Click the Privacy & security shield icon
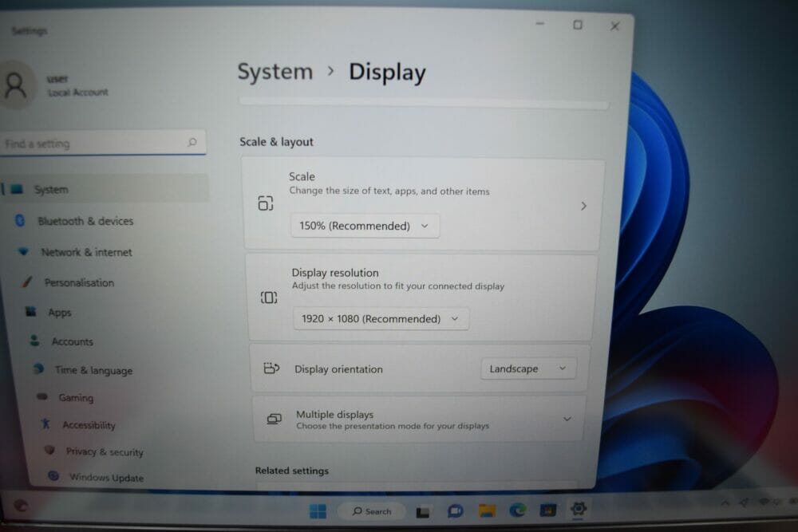Image resolution: width=798 pixels, height=532 pixels. pyautogui.click(x=49, y=450)
